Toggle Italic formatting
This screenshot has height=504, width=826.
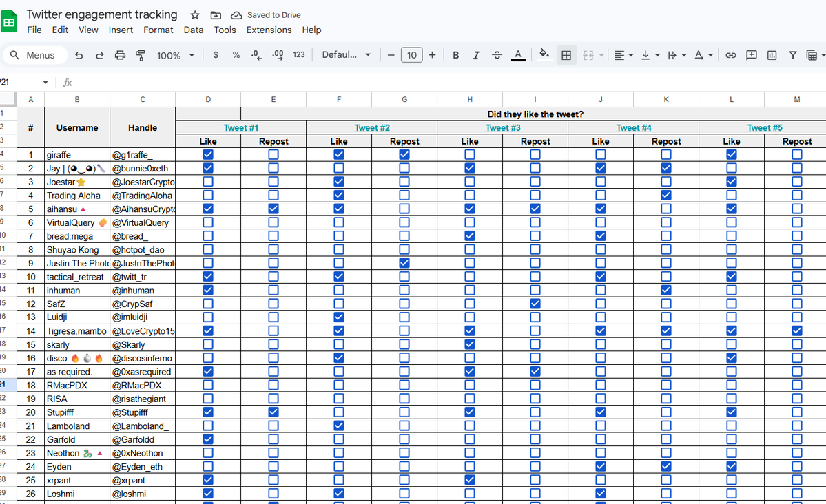[476, 55]
